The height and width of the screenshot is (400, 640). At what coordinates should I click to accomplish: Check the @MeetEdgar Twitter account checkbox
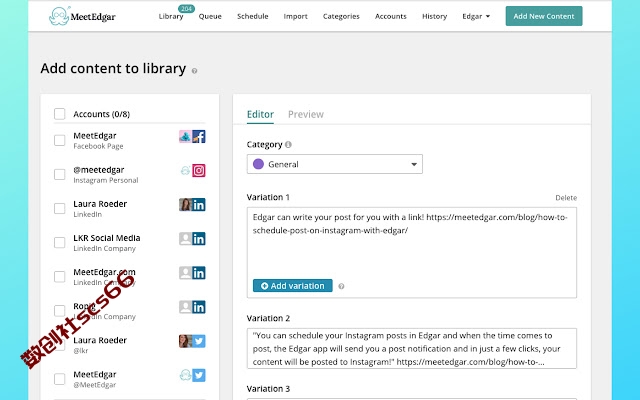coord(60,379)
